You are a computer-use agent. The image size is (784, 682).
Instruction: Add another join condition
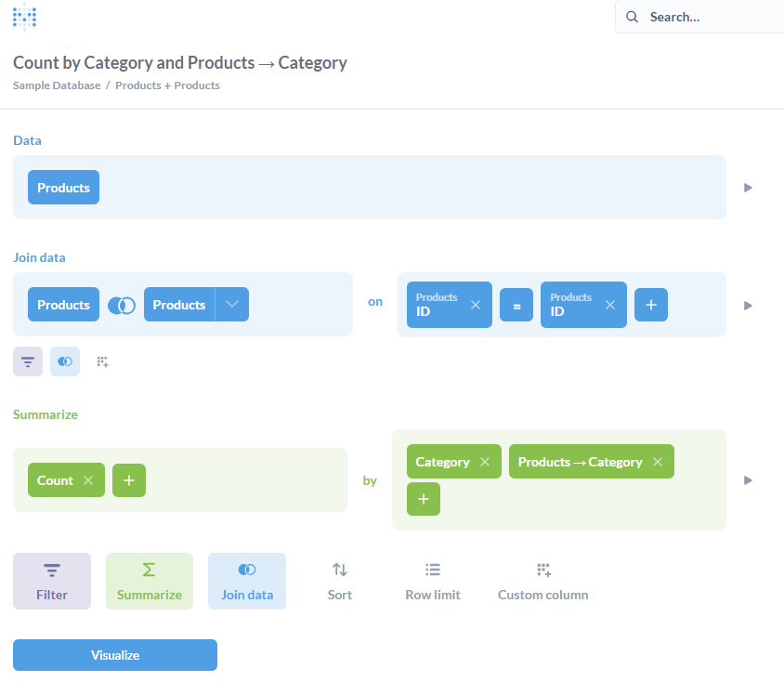click(651, 305)
